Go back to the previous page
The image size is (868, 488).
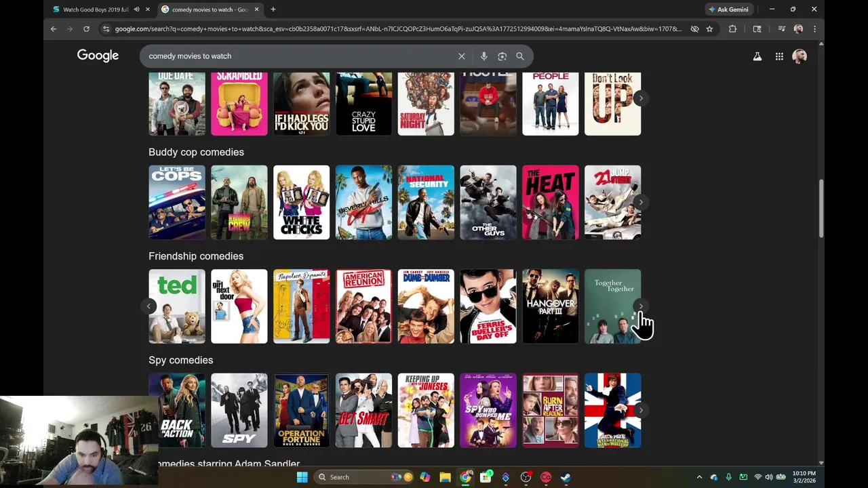(54, 29)
